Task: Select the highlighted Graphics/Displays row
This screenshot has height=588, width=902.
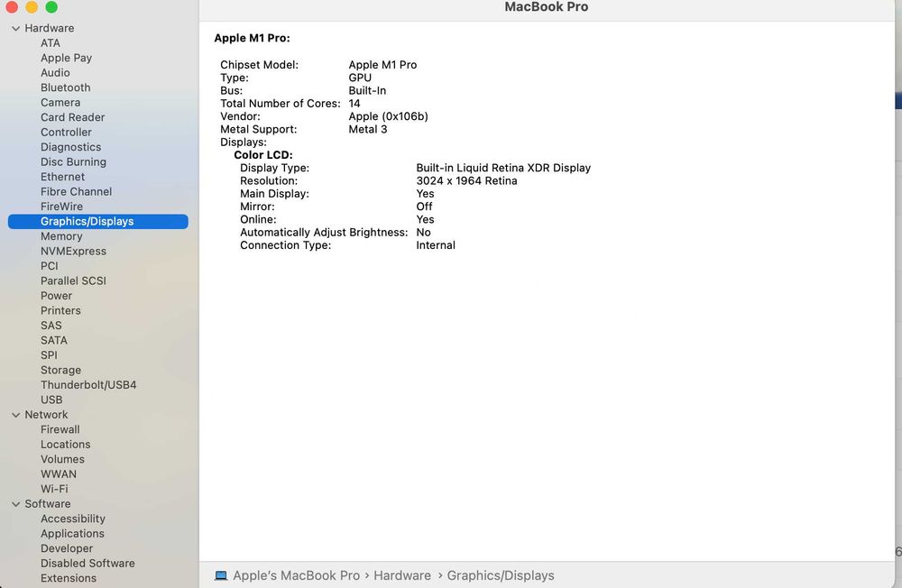Action: pyautogui.click(x=97, y=222)
